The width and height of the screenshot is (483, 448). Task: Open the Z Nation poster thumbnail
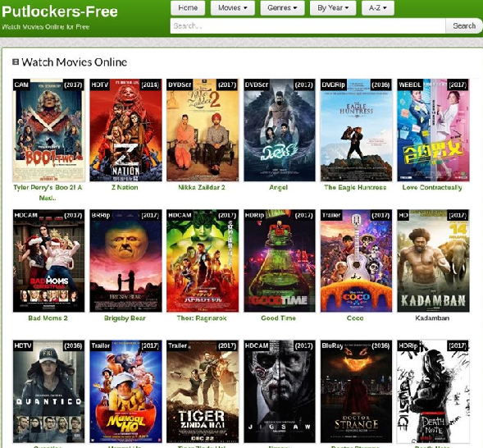pos(125,130)
